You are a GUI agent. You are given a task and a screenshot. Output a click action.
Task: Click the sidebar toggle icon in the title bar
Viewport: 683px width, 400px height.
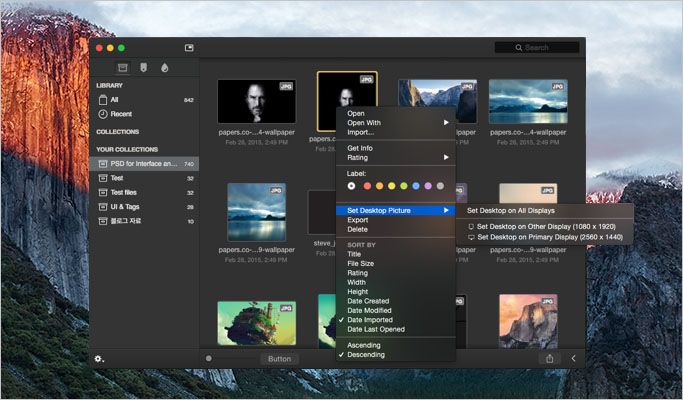[189, 48]
